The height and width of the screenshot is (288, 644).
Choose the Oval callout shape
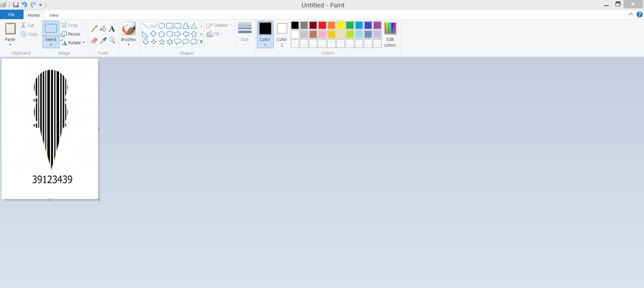click(x=186, y=42)
